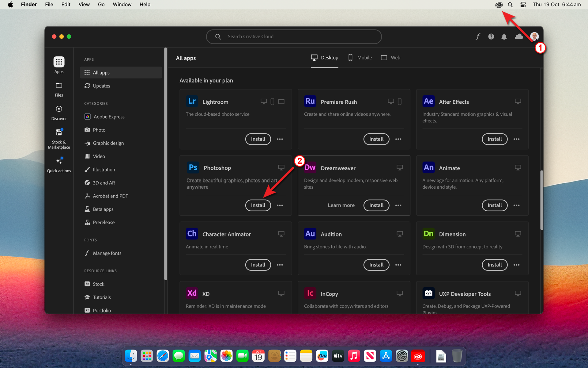This screenshot has width=588, height=368.
Task: Open Quick actions
Action: [x=59, y=165]
